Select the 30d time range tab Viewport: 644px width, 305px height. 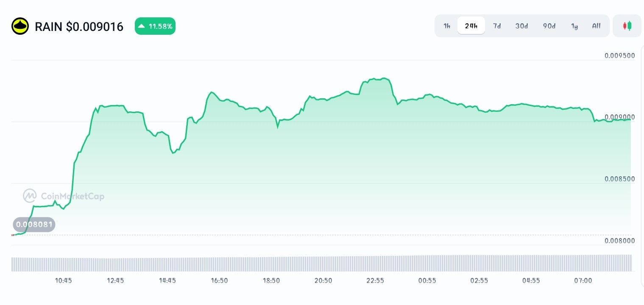point(521,26)
